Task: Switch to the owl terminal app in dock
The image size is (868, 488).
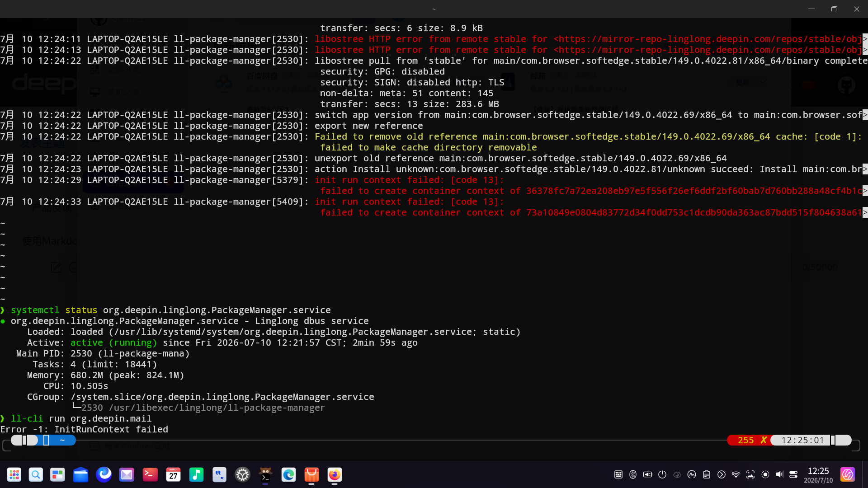Action: (x=265, y=474)
